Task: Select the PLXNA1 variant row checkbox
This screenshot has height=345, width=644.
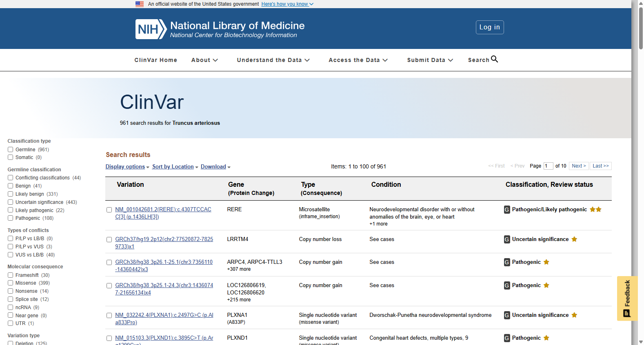Action: [x=109, y=316]
